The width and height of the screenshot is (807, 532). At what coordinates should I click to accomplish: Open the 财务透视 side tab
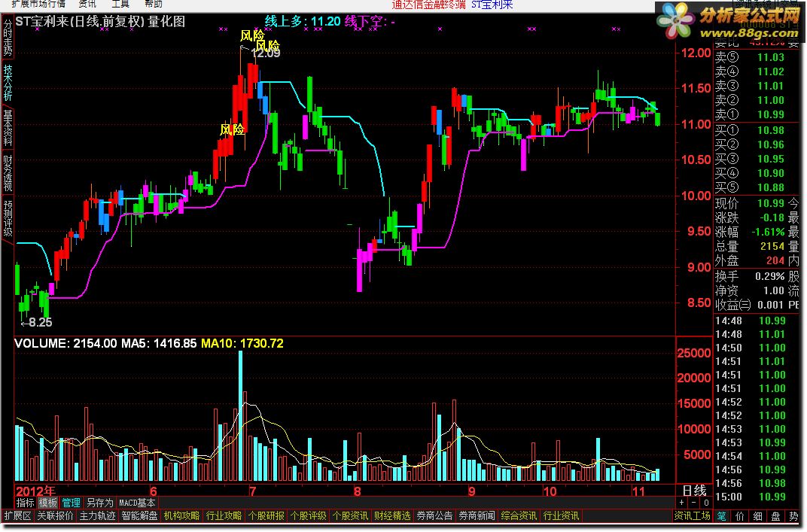8,173
